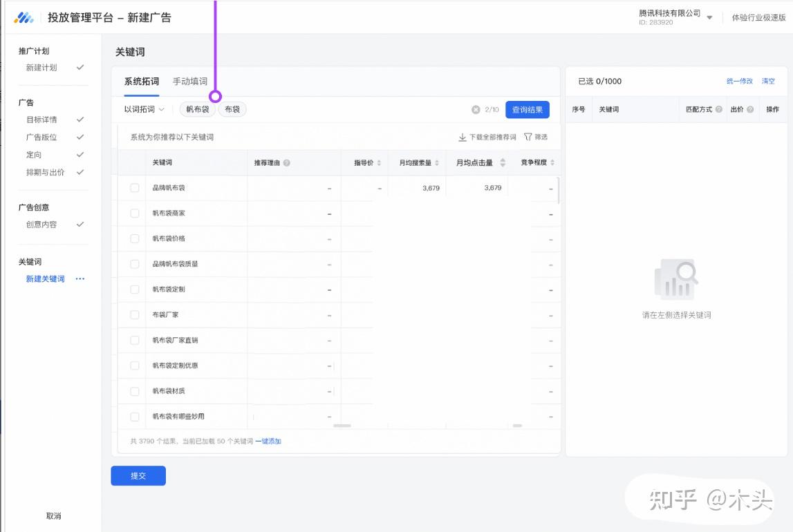Screen dimensions: 793x532
Task: Click the 一键添加 link
Action: tap(268, 441)
